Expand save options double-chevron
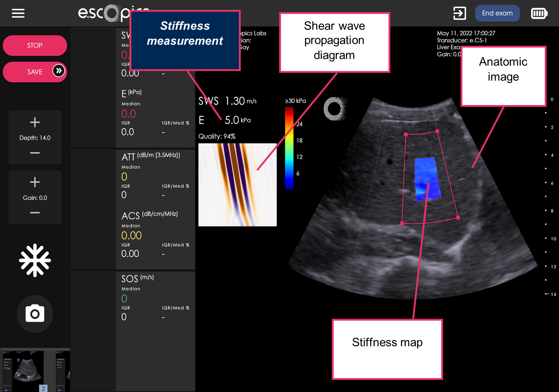 59,71
